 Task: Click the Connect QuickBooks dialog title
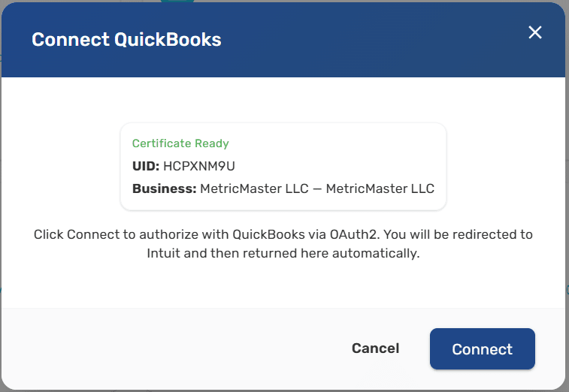point(126,39)
